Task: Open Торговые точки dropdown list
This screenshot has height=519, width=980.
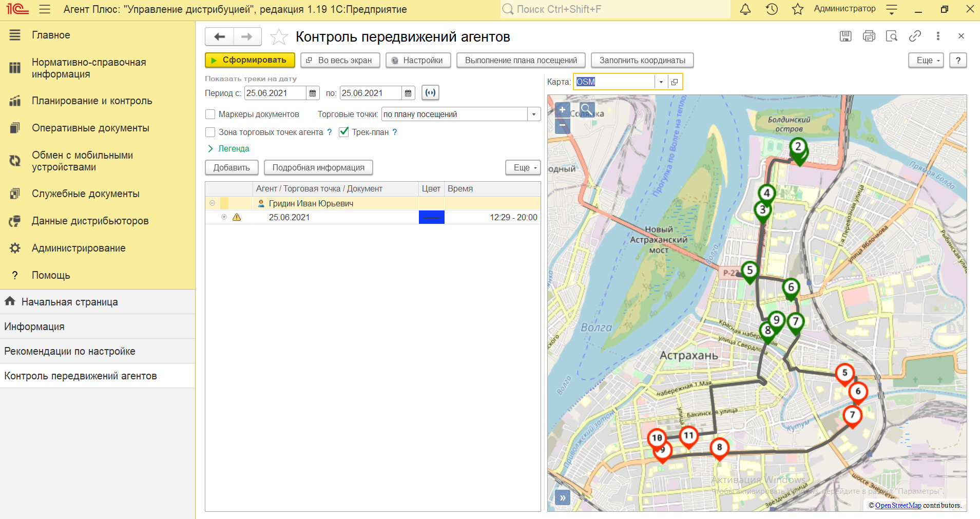Action: point(534,114)
